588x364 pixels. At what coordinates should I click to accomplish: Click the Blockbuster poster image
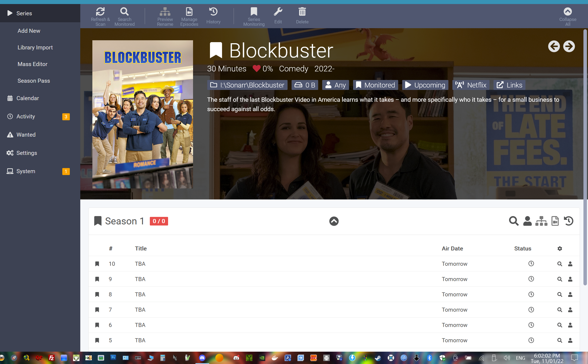tap(143, 114)
